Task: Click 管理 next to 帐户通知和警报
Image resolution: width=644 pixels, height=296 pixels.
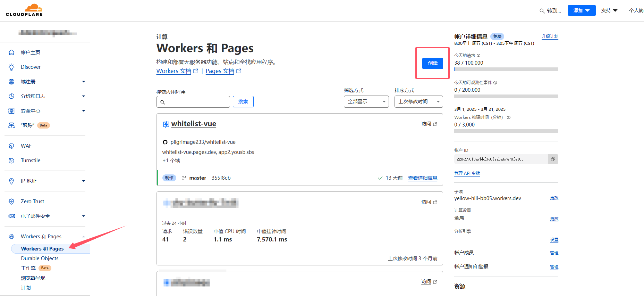Action: click(554, 267)
